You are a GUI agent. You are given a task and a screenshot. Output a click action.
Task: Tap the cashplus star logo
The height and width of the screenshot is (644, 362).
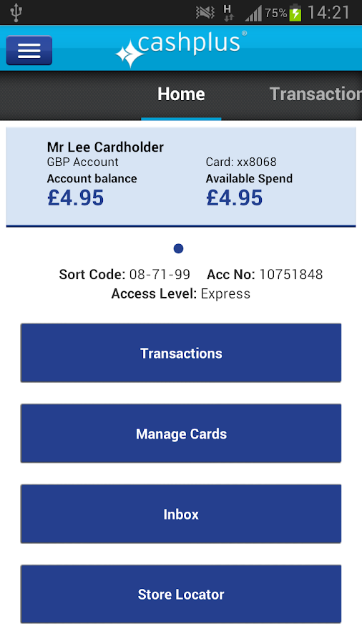[x=129, y=54]
